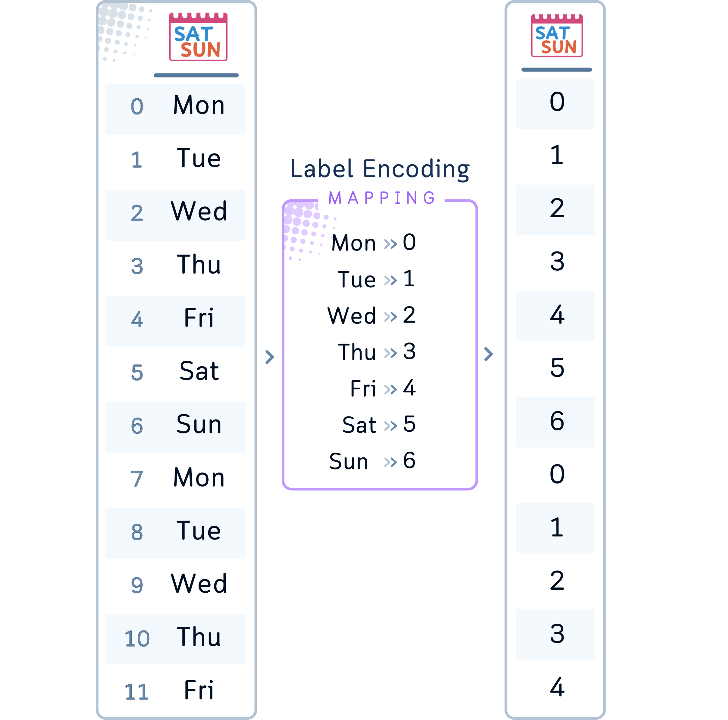Image resolution: width=728 pixels, height=720 pixels.
Task: Click the Wed mapping entry text
Action: point(352,316)
